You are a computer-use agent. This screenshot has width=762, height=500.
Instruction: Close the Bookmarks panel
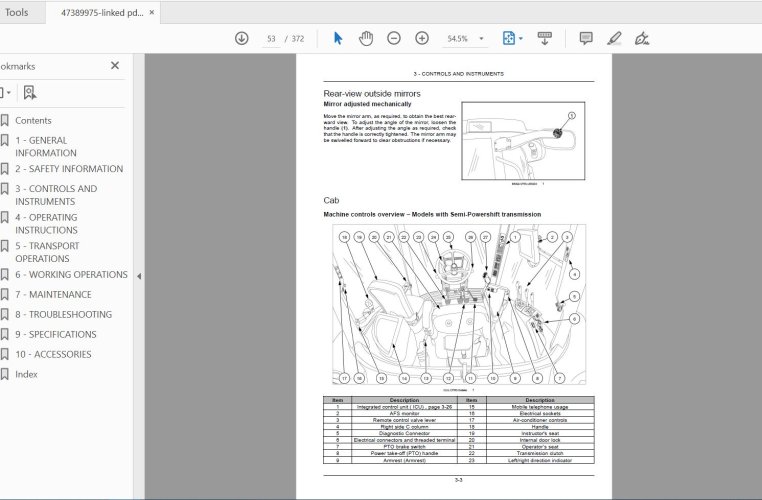coord(115,66)
